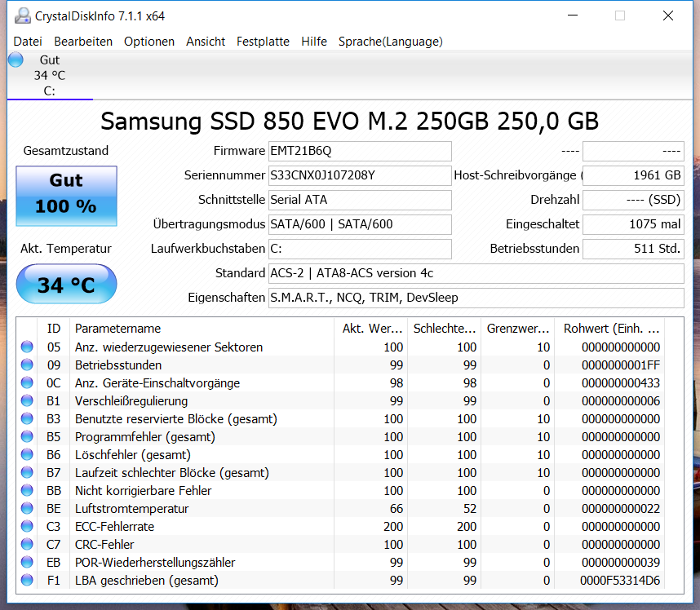Click the Gesamtzustand label

(66, 151)
